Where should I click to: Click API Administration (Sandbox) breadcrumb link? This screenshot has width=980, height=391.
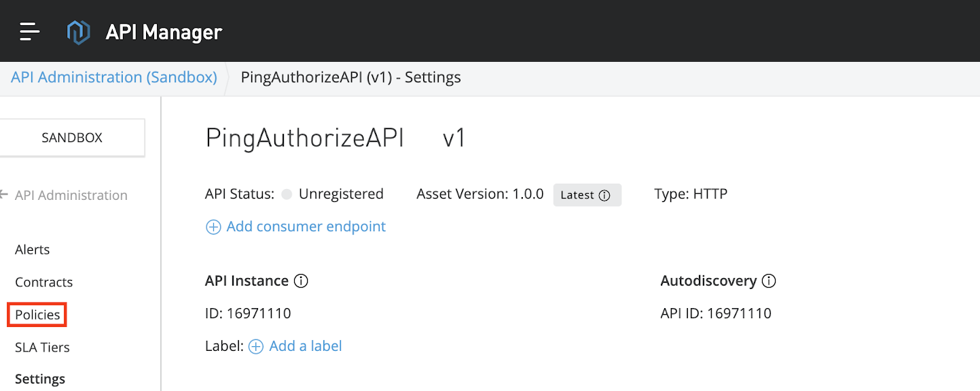pos(113,78)
